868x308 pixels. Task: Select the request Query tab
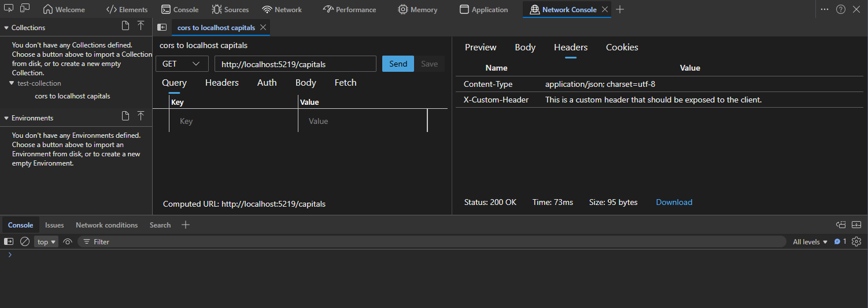(x=174, y=83)
